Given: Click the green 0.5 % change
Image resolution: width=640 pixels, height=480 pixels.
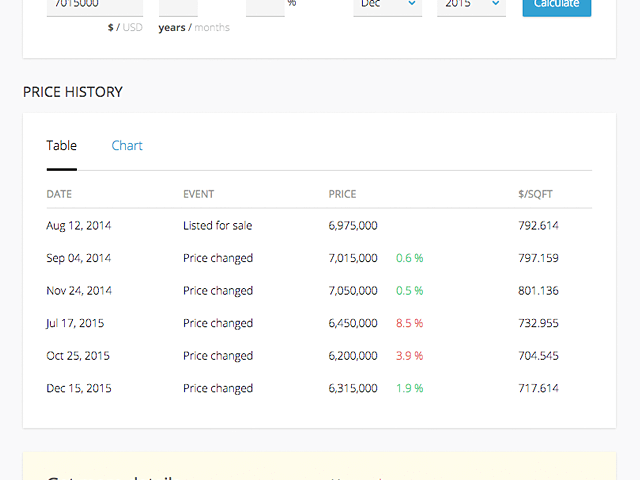Looking at the screenshot, I should (x=409, y=291).
